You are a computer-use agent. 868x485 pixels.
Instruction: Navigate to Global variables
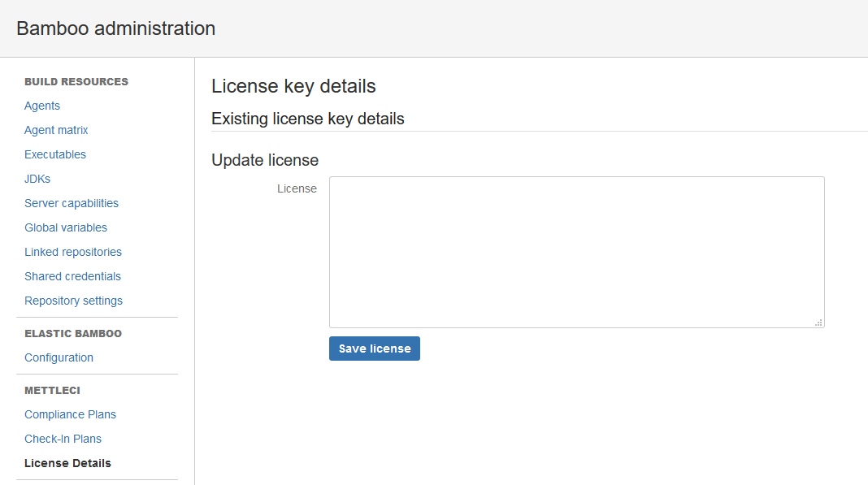[x=66, y=227]
